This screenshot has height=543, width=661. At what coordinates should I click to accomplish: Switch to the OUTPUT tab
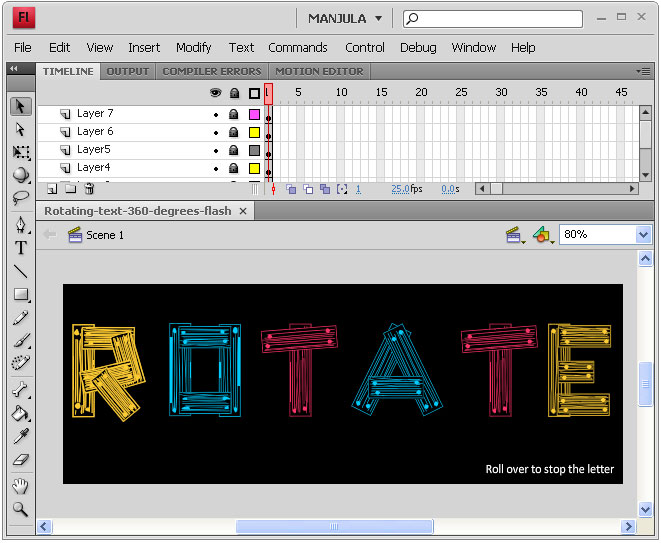tap(128, 72)
